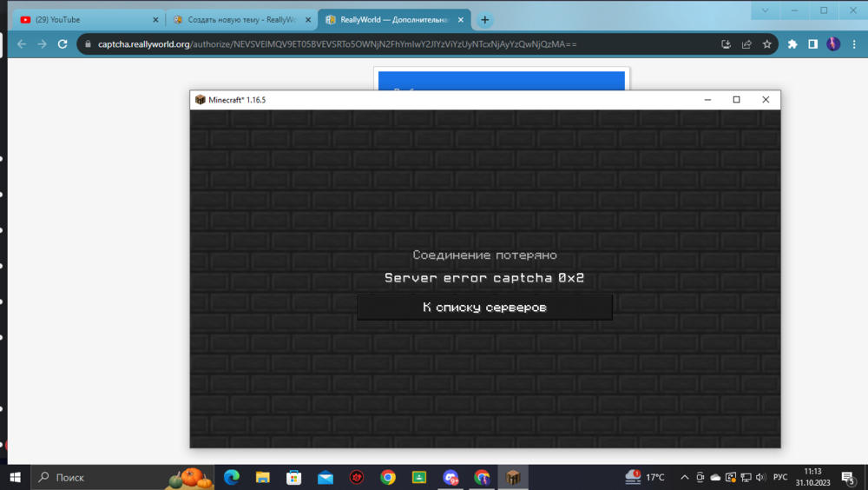The image size is (868, 490).
Task: Click the install/download icon in address bar
Action: point(727,43)
